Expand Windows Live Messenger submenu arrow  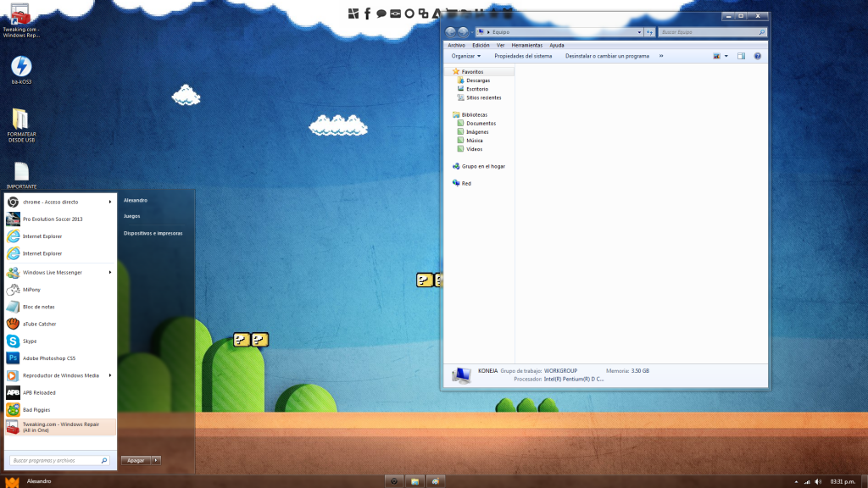click(x=109, y=272)
